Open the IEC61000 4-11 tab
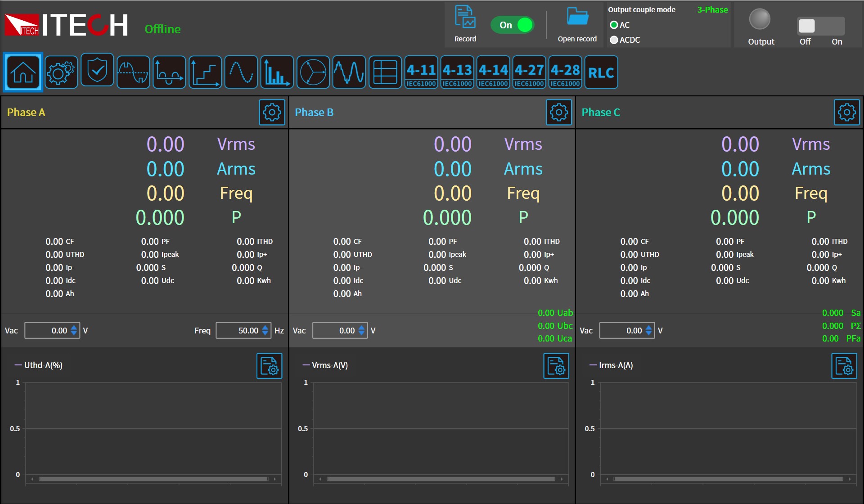 pos(421,72)
